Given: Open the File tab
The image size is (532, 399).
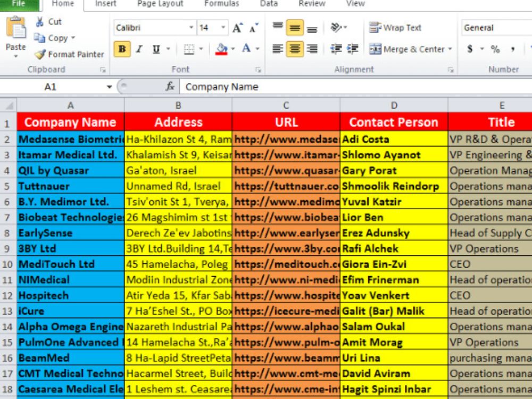Looking at the screenshot, I should (19, 4).
